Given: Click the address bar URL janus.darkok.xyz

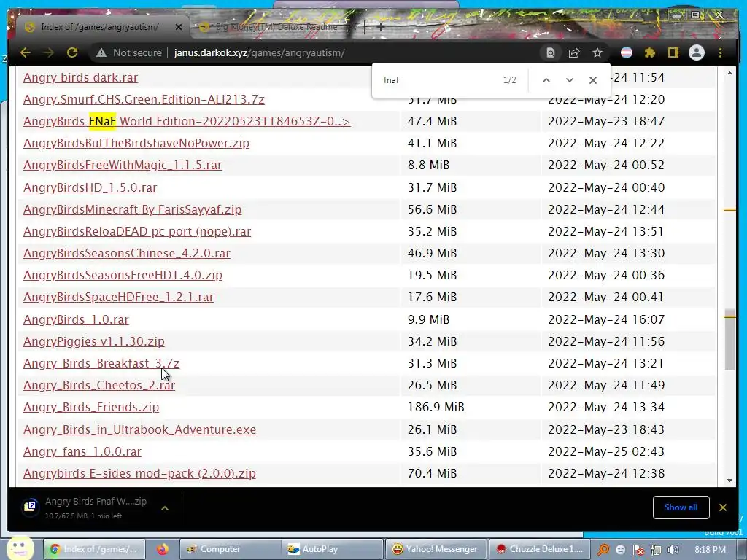Looking at the screenshot, I should point(259,52).
